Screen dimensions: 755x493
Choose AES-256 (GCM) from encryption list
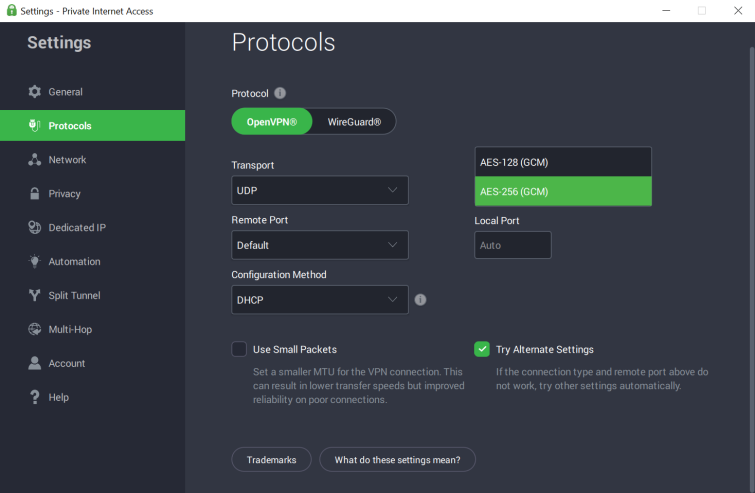coord(563,191)
